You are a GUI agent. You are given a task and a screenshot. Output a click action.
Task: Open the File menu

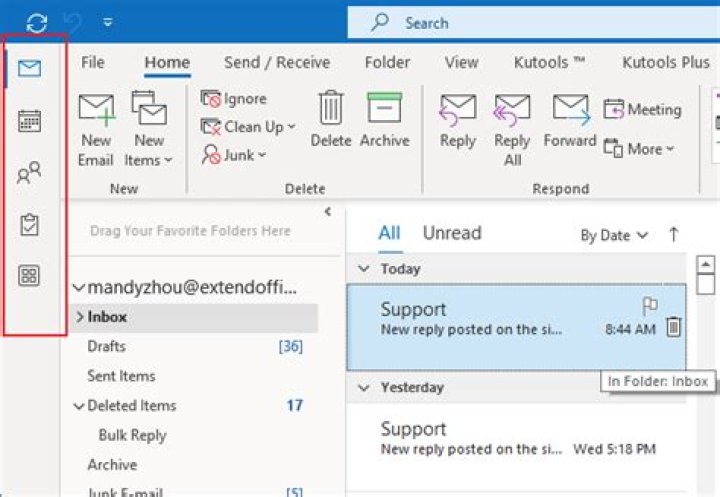92,62
